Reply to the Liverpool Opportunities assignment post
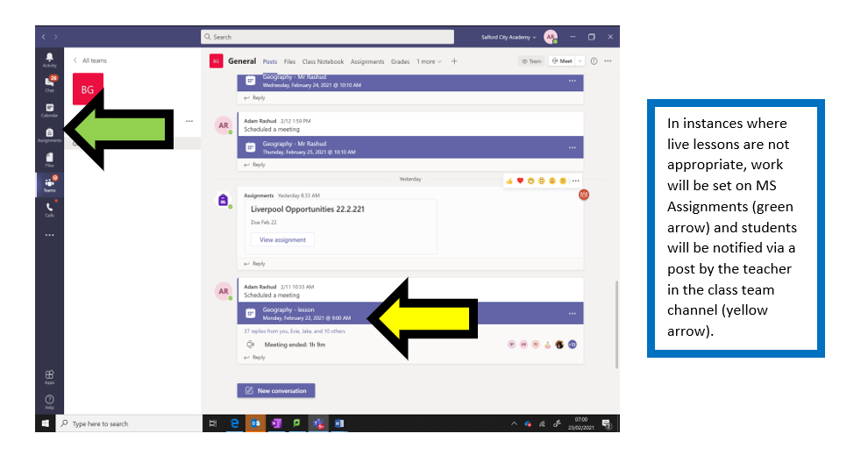The height and width of the screenshot is (455, 868). 254,264
